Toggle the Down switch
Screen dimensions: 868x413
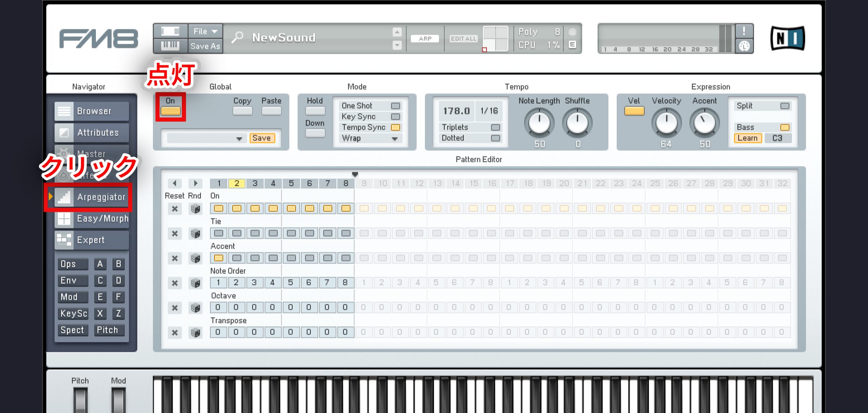pos(315,133)
